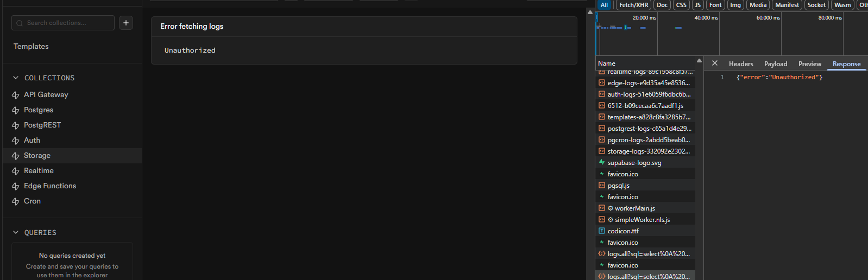Open the Templates link in sidebar
Viewport: 868px width, 280px height.
[31, 46]
